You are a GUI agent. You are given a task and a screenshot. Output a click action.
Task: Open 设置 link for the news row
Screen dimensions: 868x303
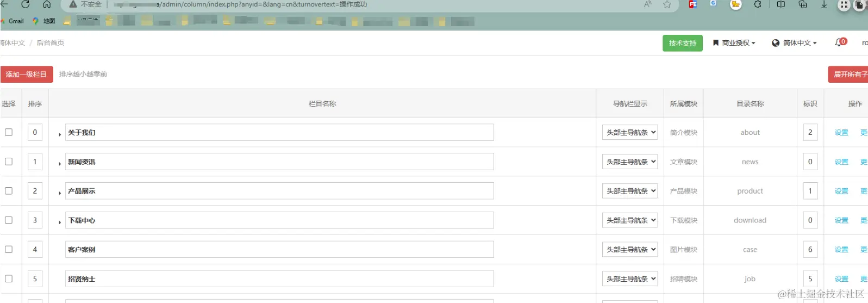pyautogui.click(x=841, y=162)
